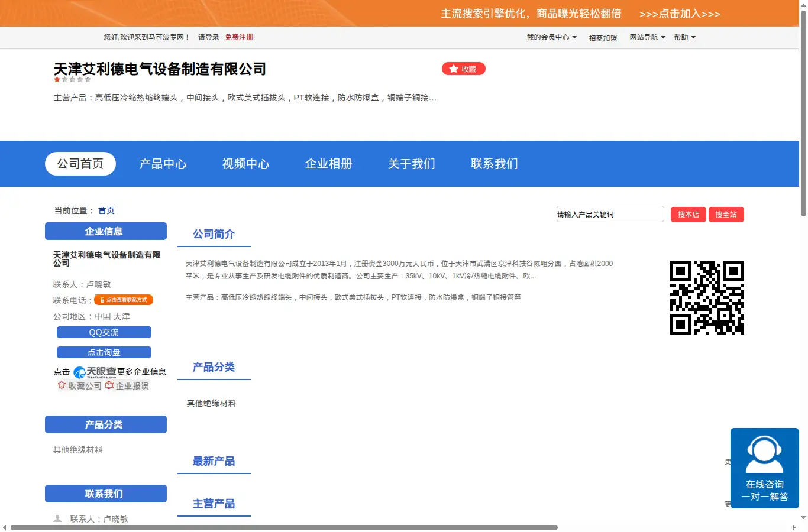Expand the 网站导航 dropdown

(647, 37)
